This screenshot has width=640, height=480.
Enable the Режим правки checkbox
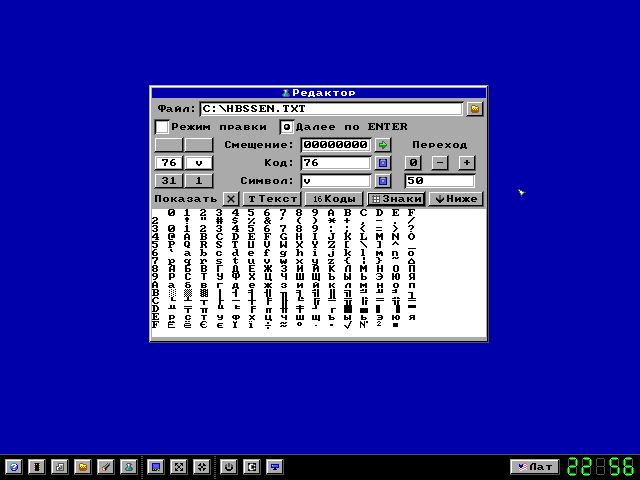tap(162, 127)
